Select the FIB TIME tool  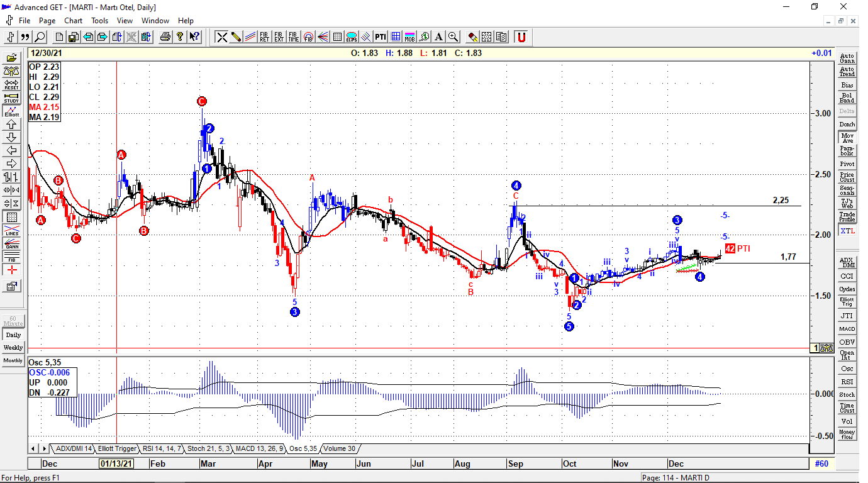click(294, 36)
